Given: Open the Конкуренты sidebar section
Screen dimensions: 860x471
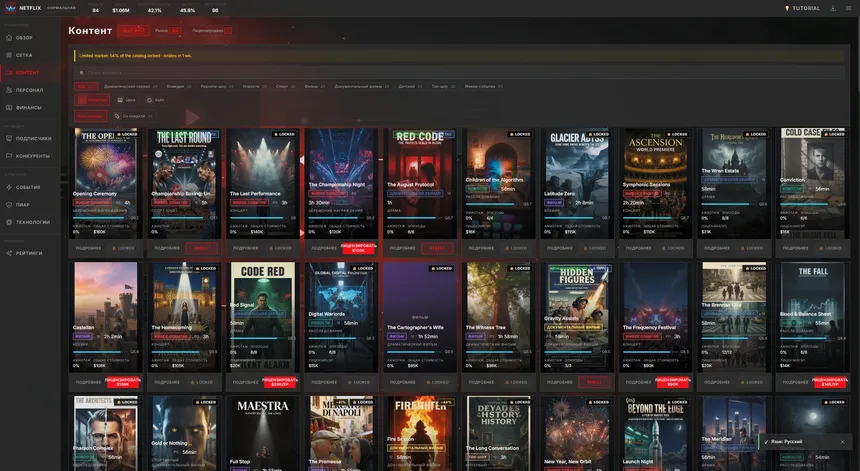Looking at the screenshot, I should 33,155.
